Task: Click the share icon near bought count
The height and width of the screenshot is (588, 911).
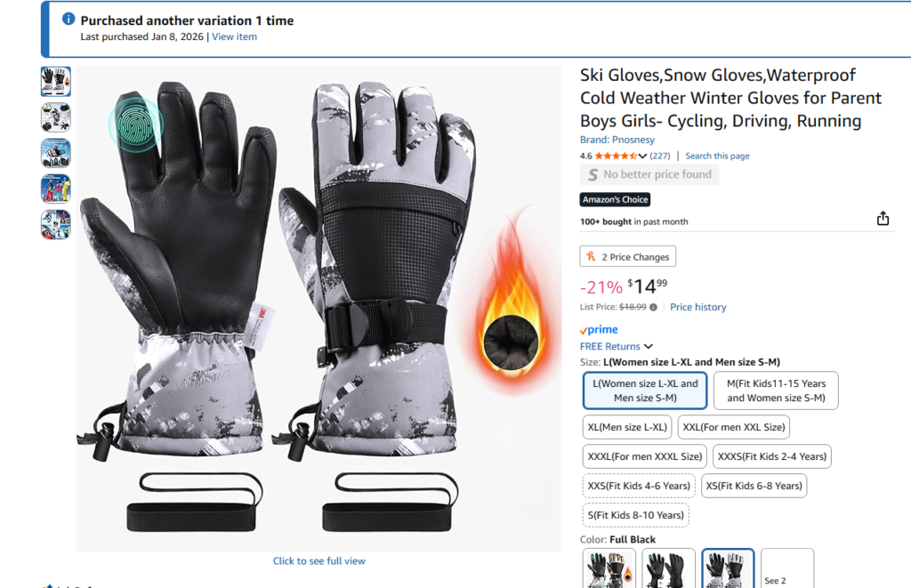Action: tap(883, 219)
